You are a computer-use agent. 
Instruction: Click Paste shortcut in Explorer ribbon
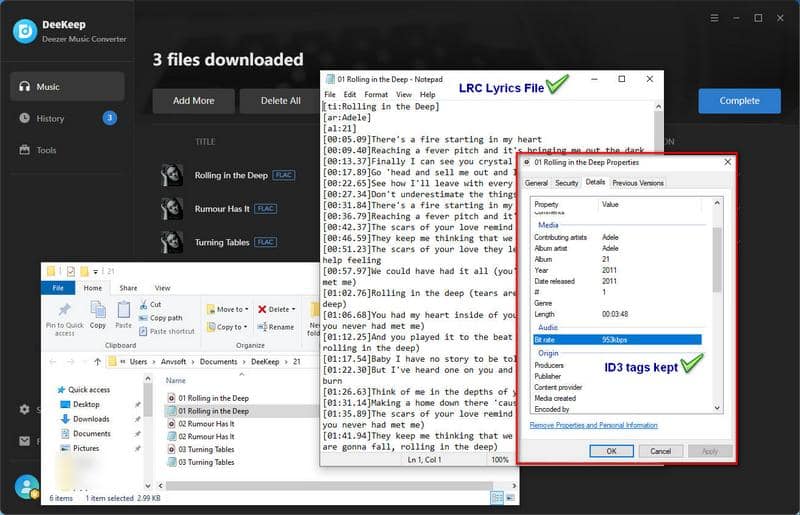point(167,331)
